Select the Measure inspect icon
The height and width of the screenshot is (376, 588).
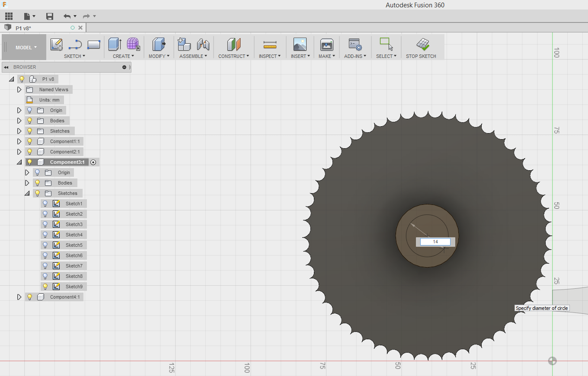pyautogui.click(x=270, y=45)
